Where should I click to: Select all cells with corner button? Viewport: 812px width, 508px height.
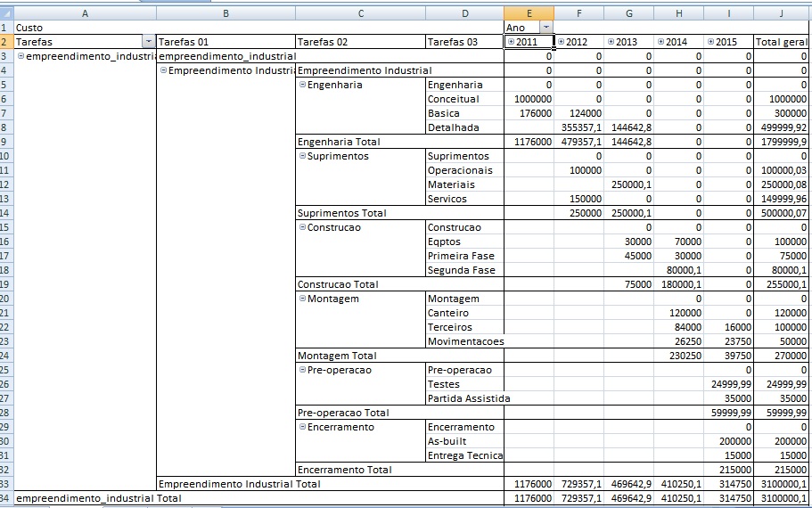(x=6, y=13)
